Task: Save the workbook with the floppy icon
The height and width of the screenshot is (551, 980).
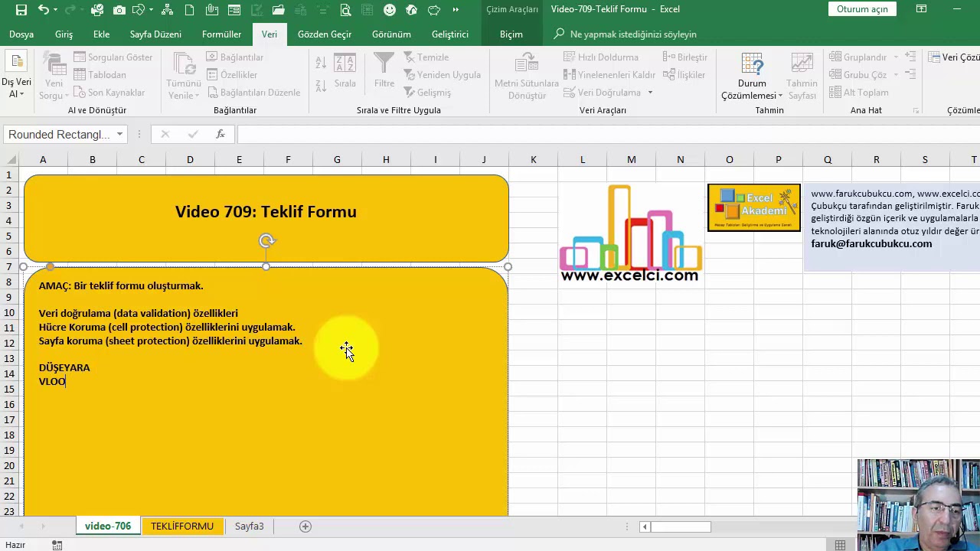Action: [x=21, y=10]
